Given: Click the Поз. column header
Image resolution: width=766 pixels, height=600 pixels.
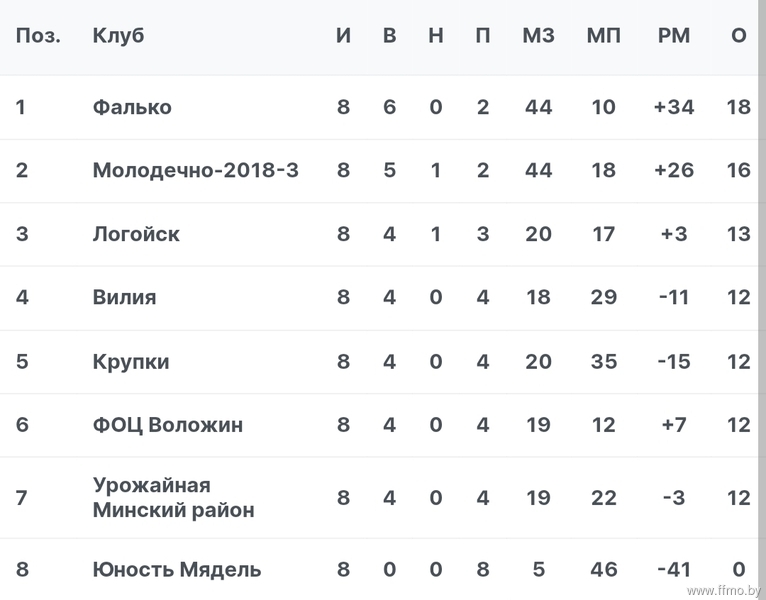Looking at the screenshot, I should point(38,36).
